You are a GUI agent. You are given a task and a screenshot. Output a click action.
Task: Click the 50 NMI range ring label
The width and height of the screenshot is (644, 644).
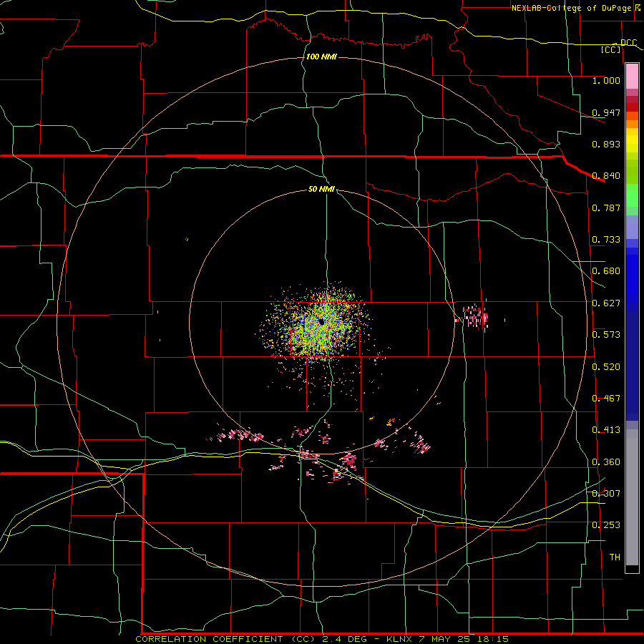(x=321, y=189)
